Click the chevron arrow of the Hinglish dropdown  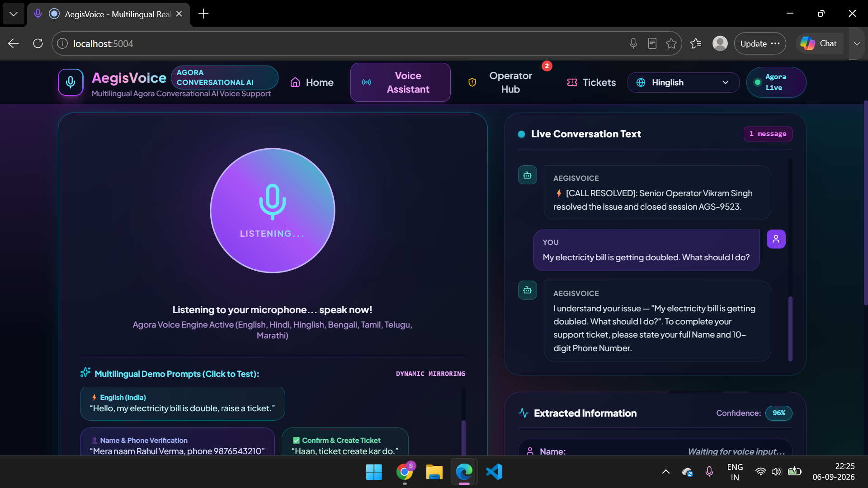726,82
